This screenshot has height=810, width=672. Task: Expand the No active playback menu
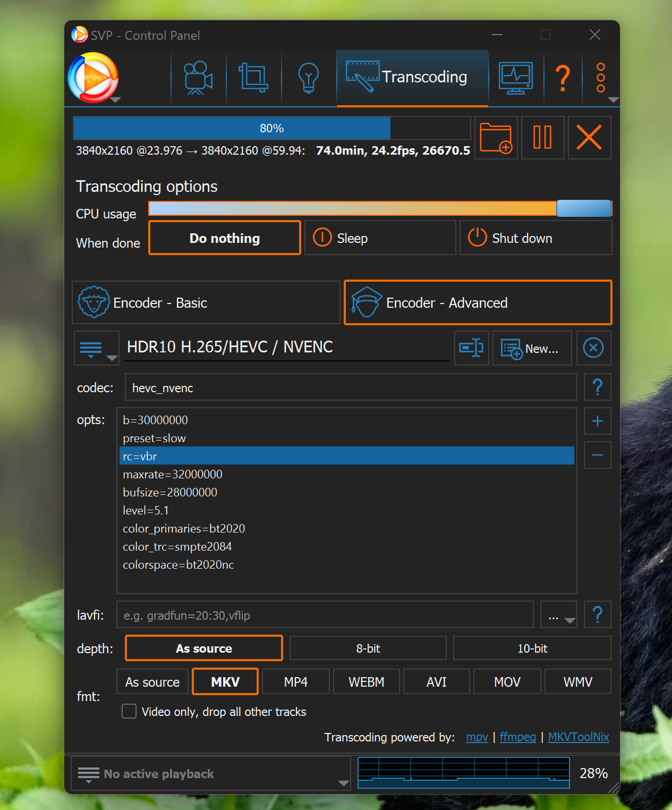click(x=210, y=774)
